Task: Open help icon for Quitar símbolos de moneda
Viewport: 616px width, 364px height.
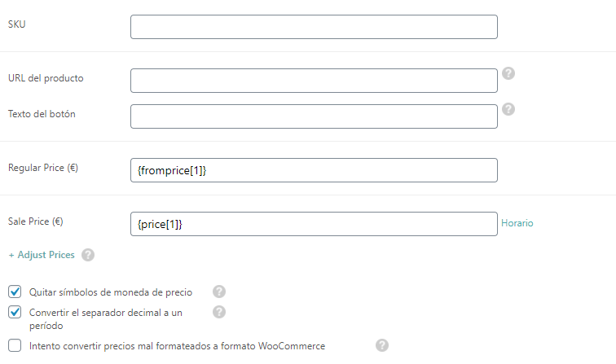Action: pyautogui.click(x=219, y=292)
